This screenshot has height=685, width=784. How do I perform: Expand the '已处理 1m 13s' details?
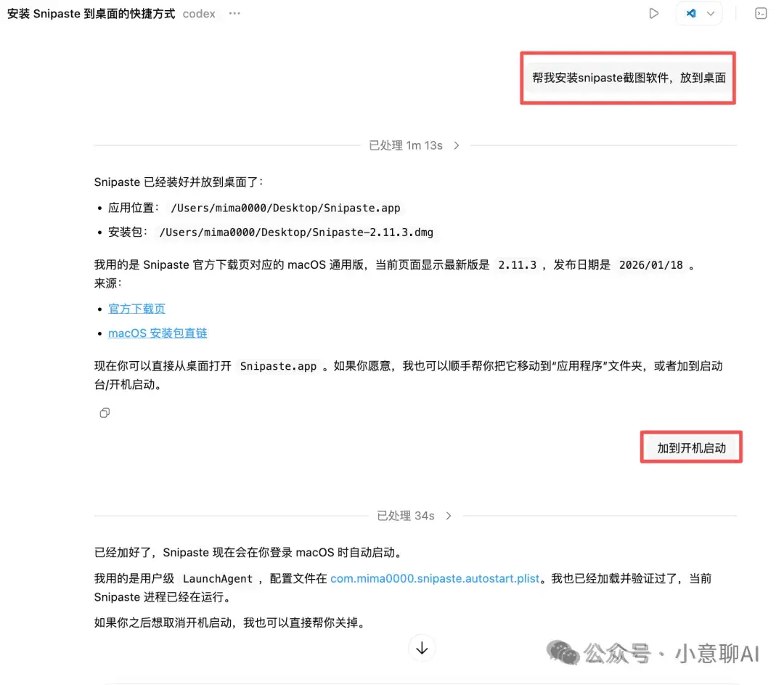[414, 145]
